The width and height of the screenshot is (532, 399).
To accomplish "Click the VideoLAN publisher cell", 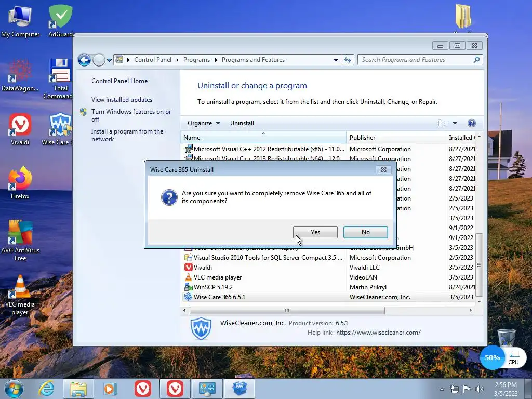I will point(363,277).
